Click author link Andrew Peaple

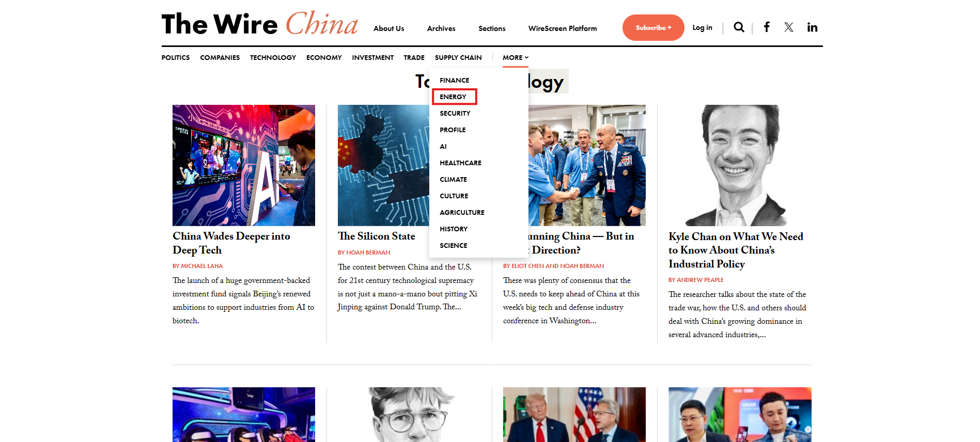pyautogui.click(x=696, y=280)
